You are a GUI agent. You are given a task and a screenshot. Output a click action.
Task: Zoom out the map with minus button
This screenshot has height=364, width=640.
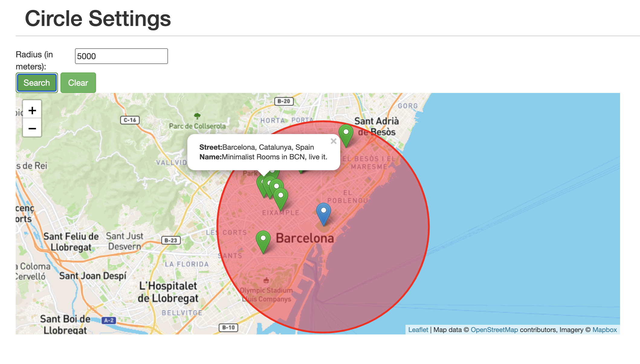pyautogui.click(x=32, y=129)
